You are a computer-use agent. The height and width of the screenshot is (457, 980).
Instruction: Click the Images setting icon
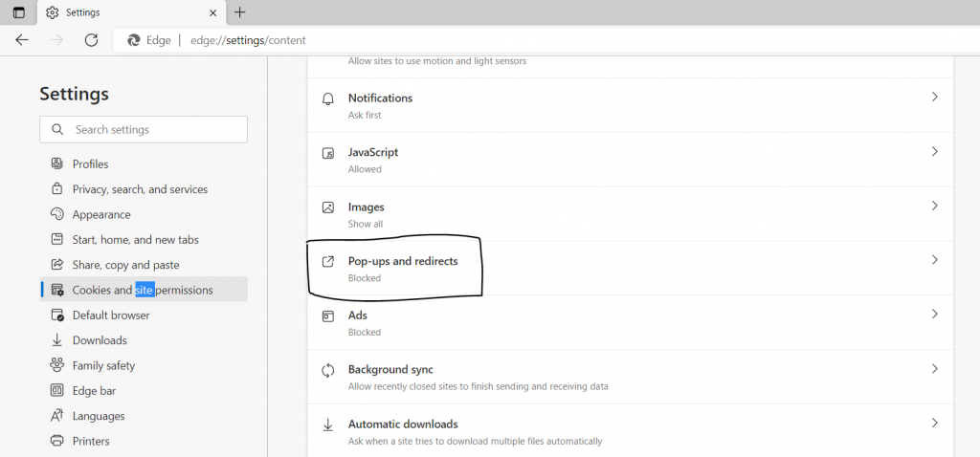pos(328,207)
